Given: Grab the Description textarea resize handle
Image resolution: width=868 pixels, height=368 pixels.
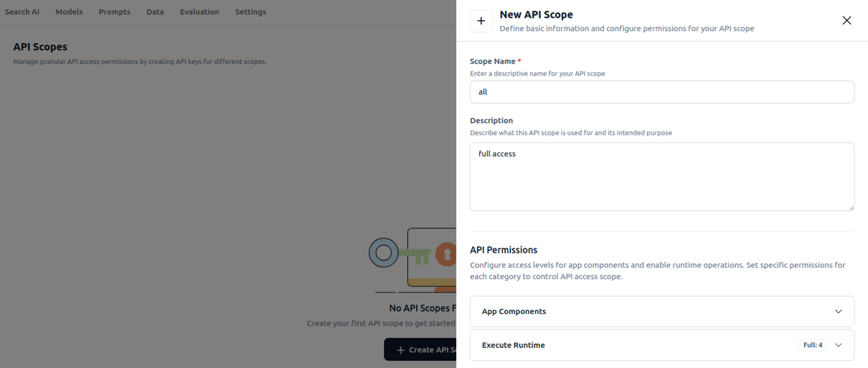Looking at the screenshot, I should [x=851, y=208].
